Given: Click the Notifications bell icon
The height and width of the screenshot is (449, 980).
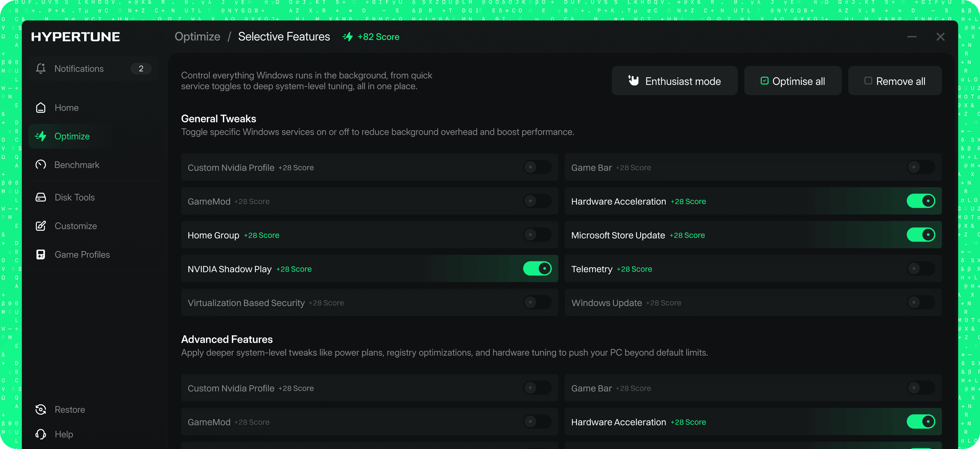Looking at the screenshot, I should coord(41,68).
